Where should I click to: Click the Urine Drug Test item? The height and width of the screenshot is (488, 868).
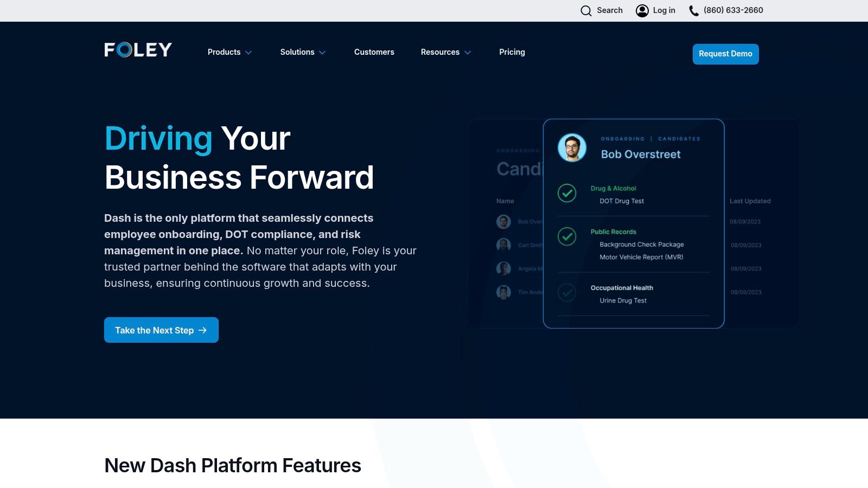[623, 300]
